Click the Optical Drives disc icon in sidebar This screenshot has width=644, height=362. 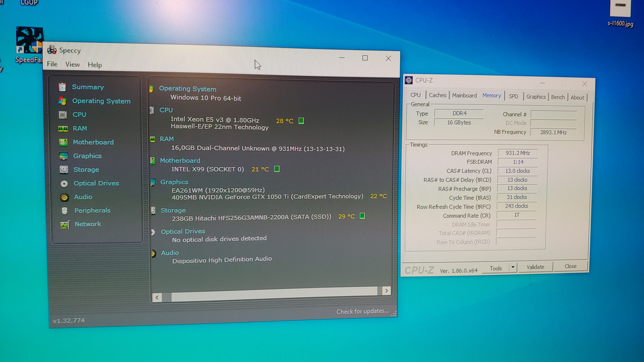click(x=64, y=184)
